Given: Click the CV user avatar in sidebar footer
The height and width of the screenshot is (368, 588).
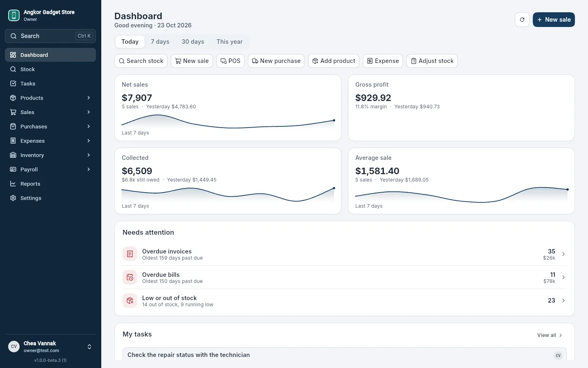Looking at the screenshot, I should click(x=14, y=346).
